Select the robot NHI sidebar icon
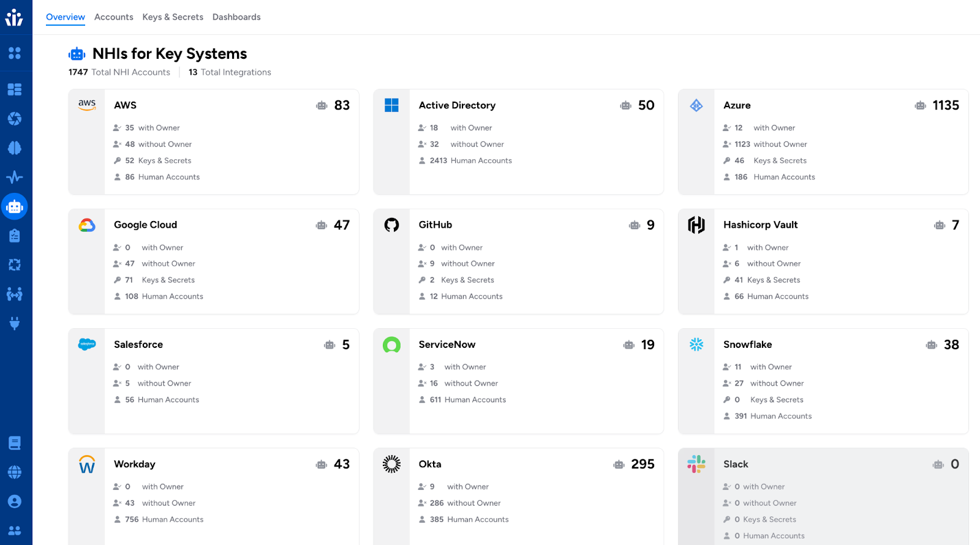This screenshot has width=980, height=545. [x=15, y=207]
